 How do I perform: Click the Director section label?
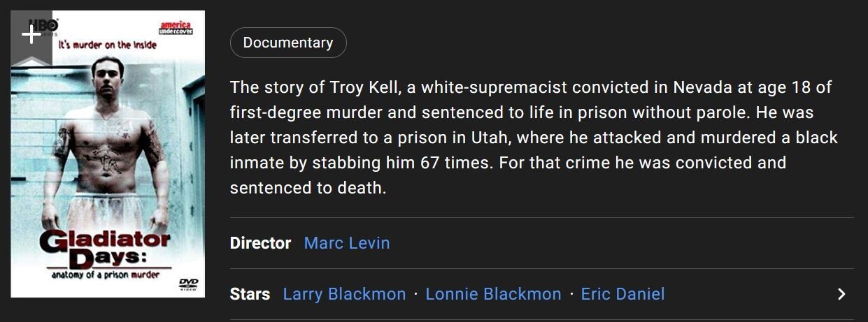coord(260,243)
